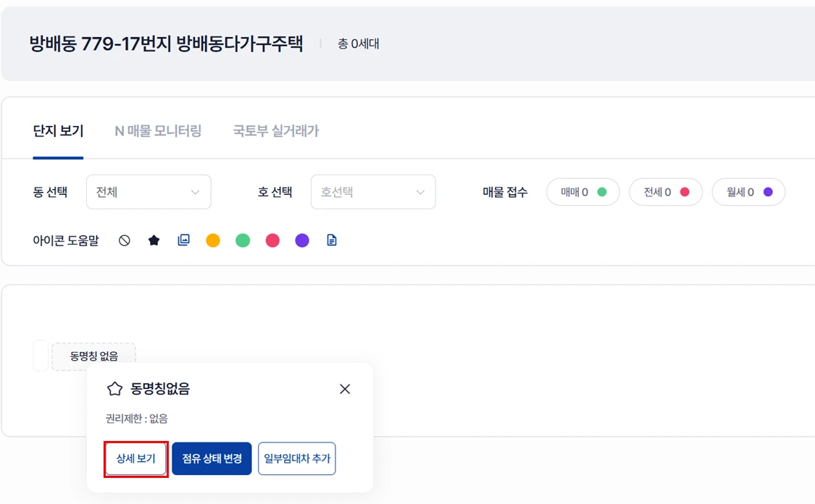Toggle the 월세 0 listing filter
815x504 pixels.
748,192
